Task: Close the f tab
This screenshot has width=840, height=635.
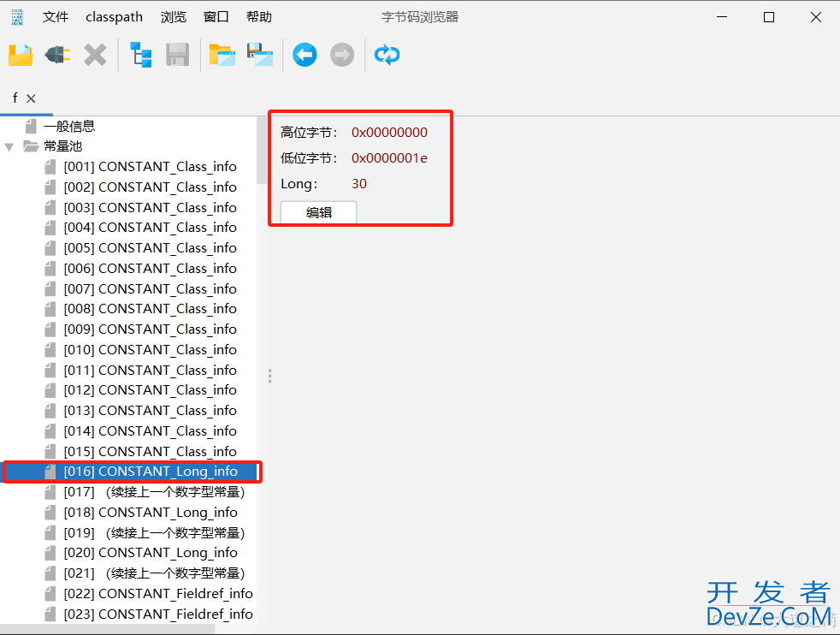Action: coord(31,98)
